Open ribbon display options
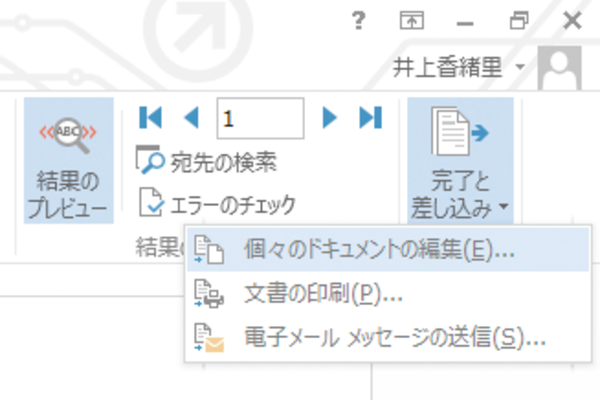This screenshot has height=400, width=600. (x=412, y=20)
